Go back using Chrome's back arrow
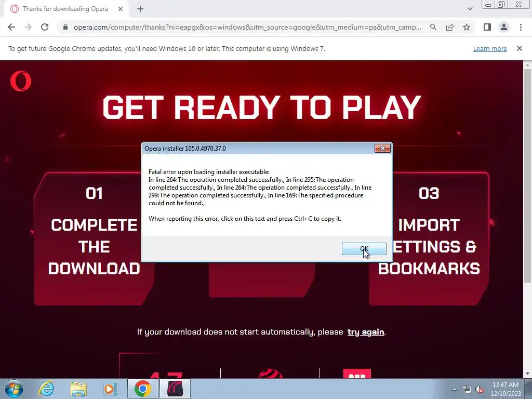532x399 pixels. point(11,27)
